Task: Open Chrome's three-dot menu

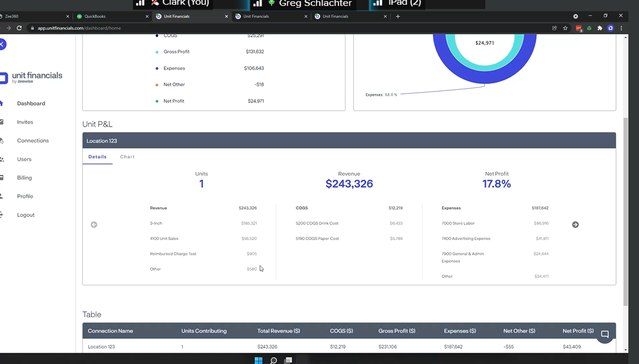Action: coord(621,28)
